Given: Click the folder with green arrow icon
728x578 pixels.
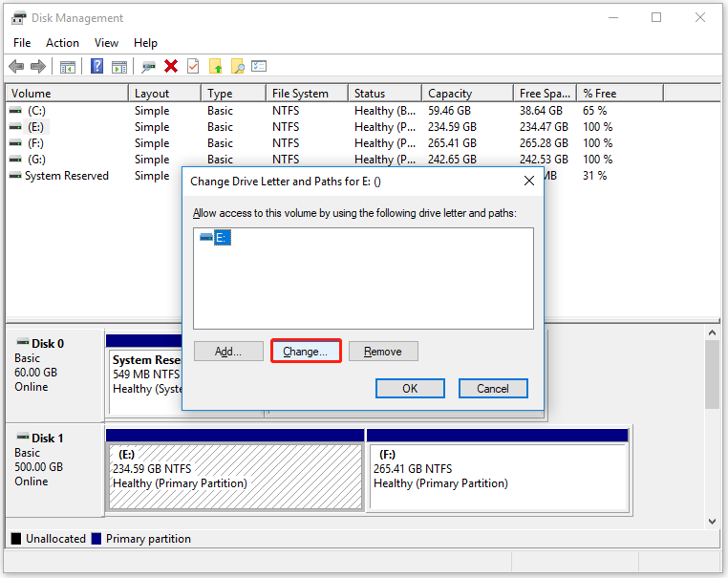Looking at the screenshot, I should coord(215,66).
